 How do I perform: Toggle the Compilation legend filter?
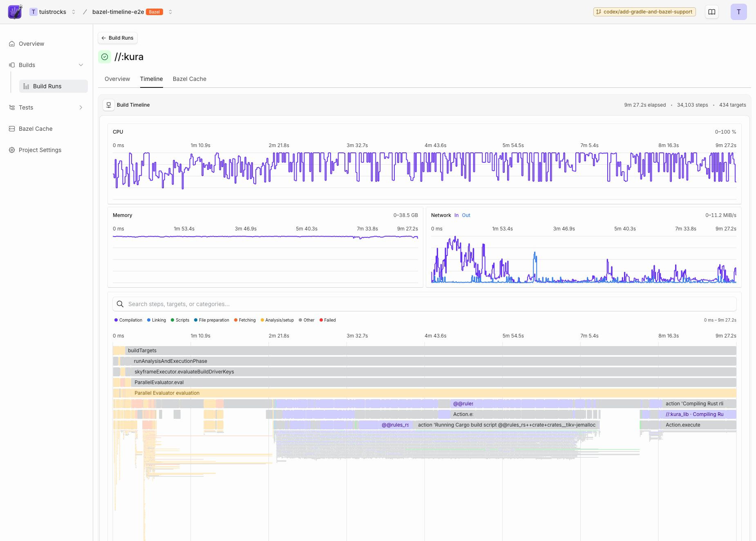point(128,320)
